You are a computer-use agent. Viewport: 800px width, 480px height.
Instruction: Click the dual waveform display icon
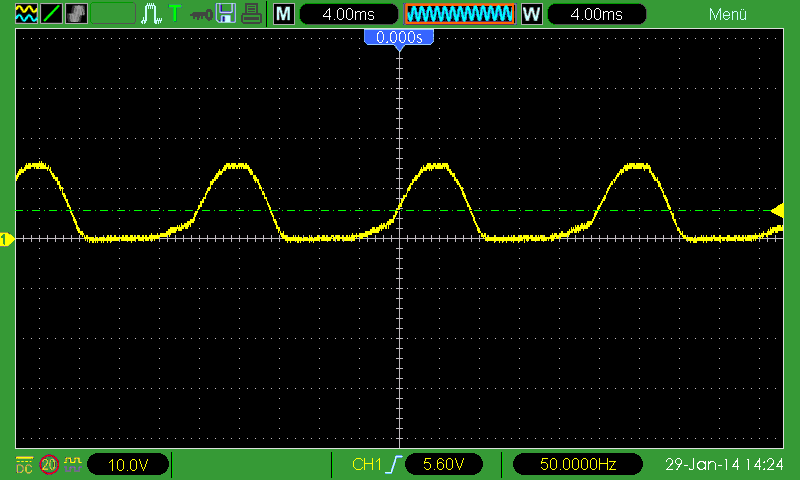(x=26, y=14)
